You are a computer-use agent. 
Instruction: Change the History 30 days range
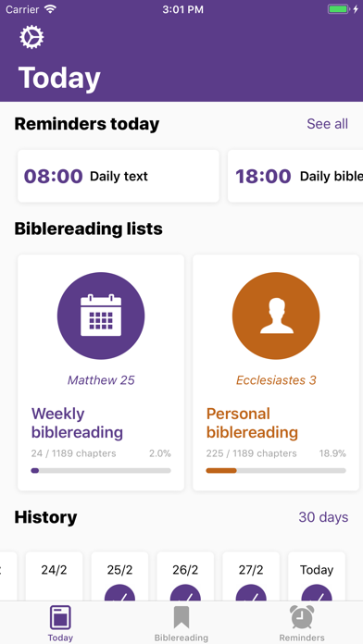pyautogui.click(x=323, y=517)
